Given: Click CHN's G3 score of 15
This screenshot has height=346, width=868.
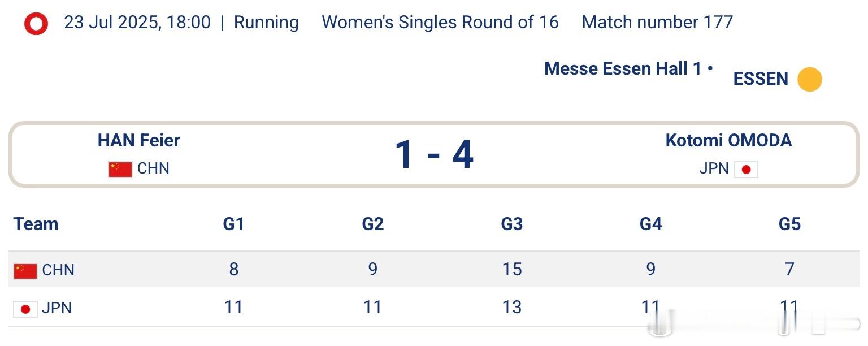Looking at the screenshot, I should pos(511,269).
